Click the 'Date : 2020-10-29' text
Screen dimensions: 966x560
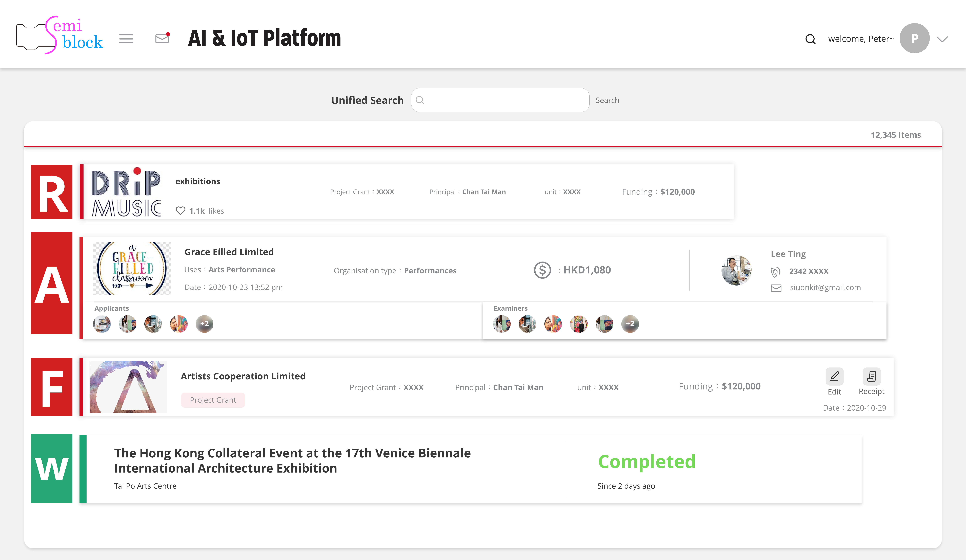coord(854,408)
